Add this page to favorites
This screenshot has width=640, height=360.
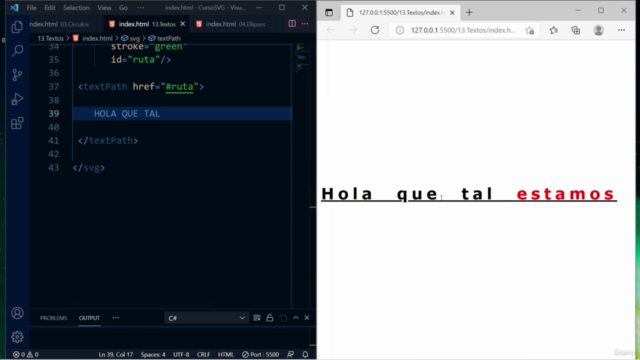(530, 30)
